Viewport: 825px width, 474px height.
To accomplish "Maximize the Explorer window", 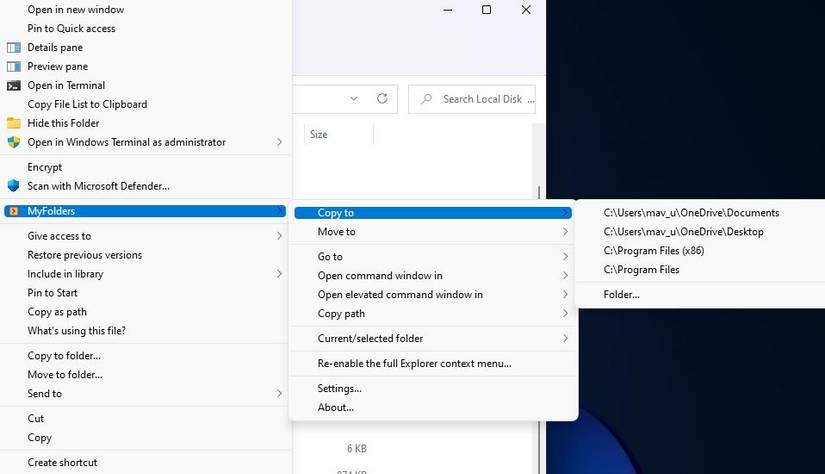I will pyautogui.click(x=487, y=9).
